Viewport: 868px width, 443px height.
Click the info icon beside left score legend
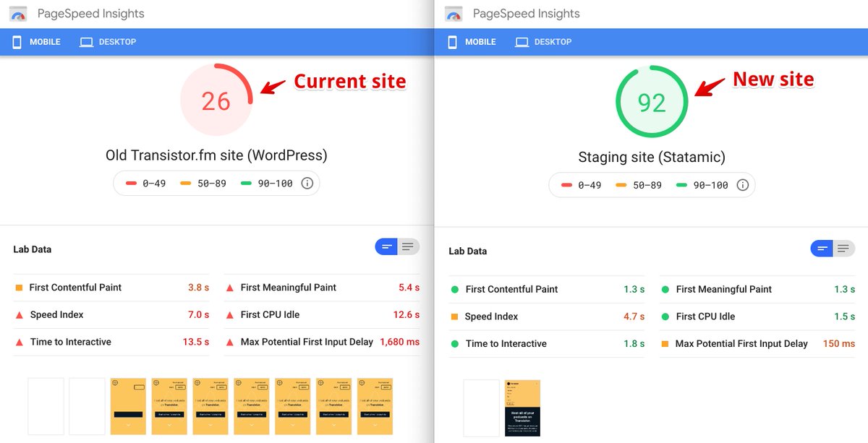pos(307,184)
